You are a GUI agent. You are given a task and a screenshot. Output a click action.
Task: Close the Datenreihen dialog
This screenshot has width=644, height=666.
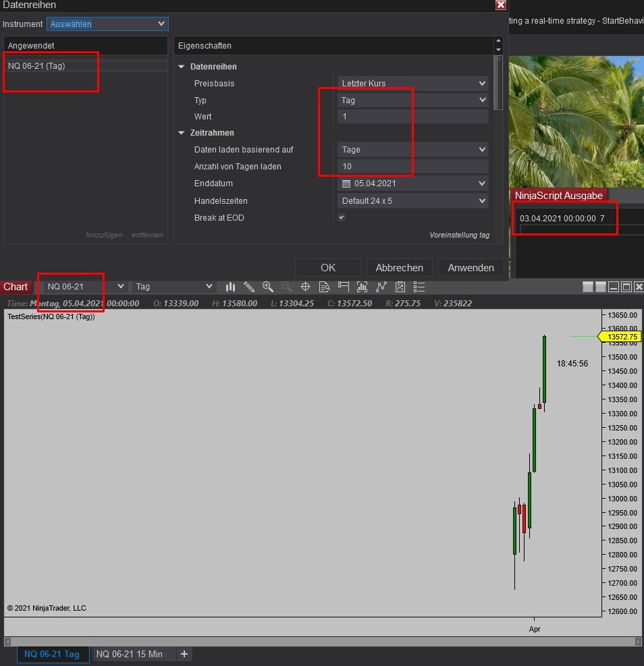coord(501,5)
